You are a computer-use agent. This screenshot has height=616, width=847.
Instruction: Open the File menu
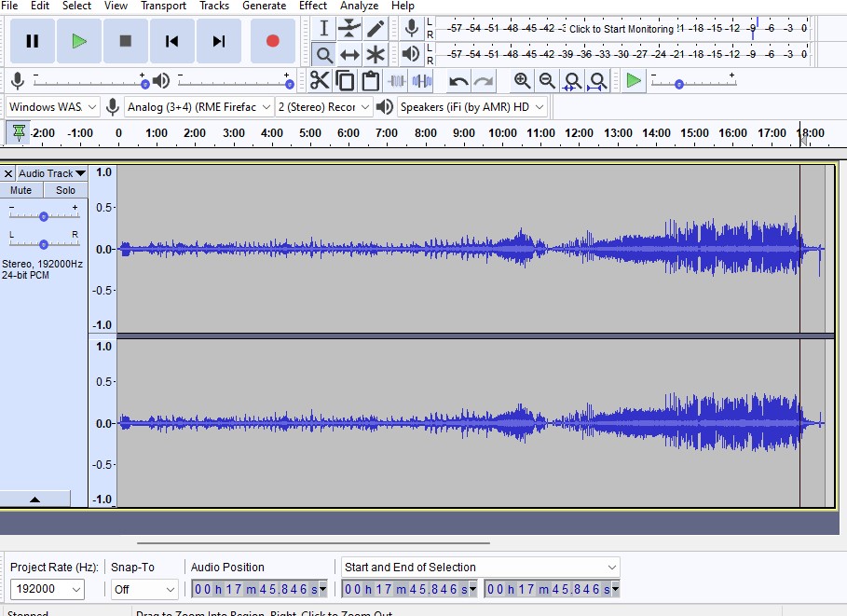[x=9, y=6]
